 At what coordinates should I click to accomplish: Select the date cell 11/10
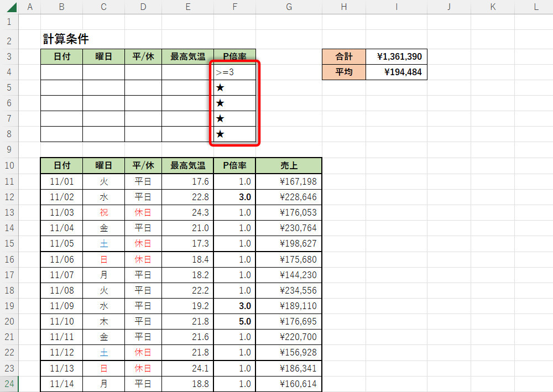click(x=61, y=321)
